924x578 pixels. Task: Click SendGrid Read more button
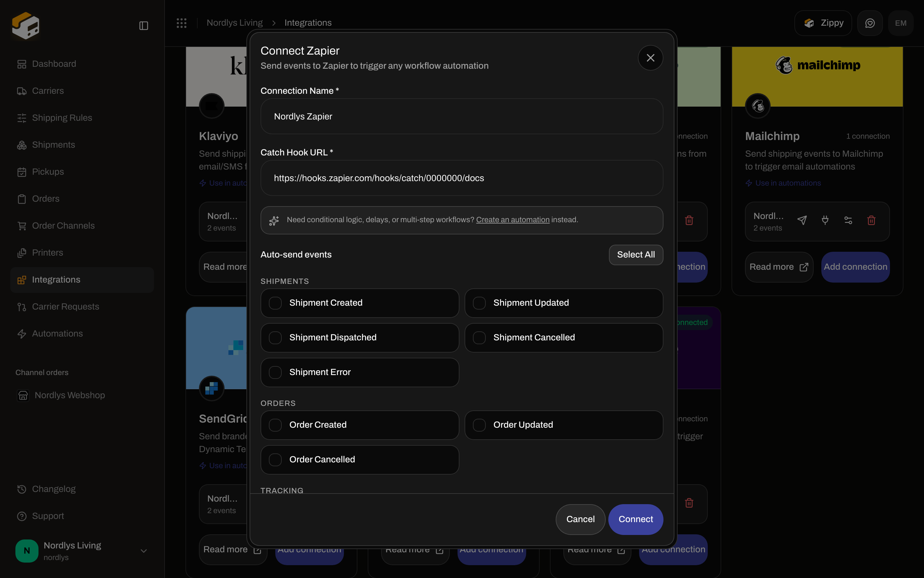pos(233,549)
